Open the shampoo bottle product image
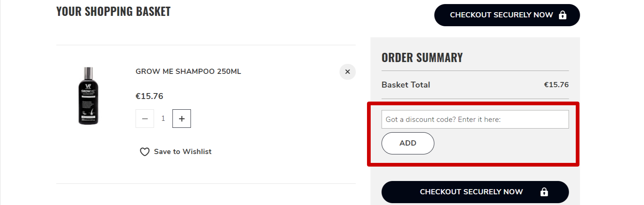The width and height of the screenshot is (644, 205). click(89, 96)
